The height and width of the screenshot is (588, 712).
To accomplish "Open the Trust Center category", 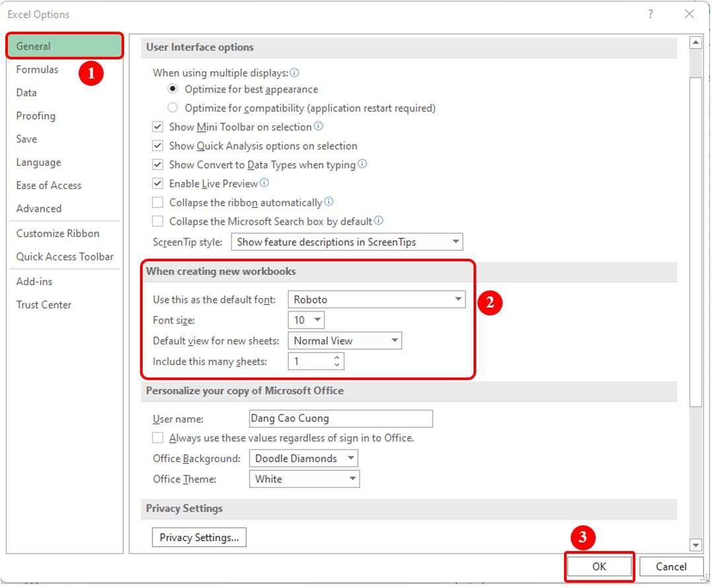I will (x=65, y=304).
